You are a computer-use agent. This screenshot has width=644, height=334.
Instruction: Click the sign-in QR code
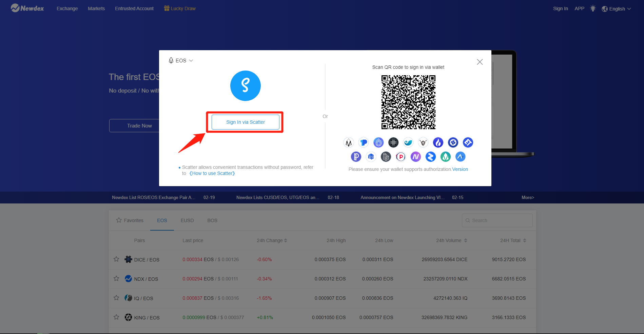408,102
